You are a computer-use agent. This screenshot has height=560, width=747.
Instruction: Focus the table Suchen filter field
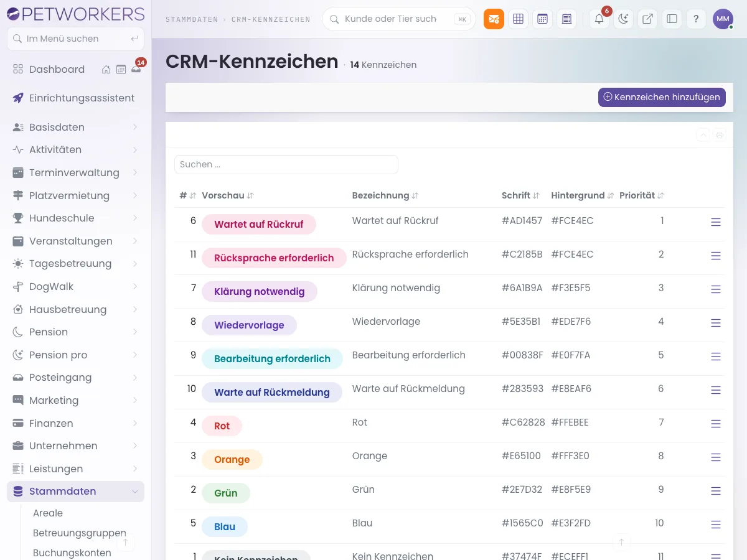click(286, 164)
